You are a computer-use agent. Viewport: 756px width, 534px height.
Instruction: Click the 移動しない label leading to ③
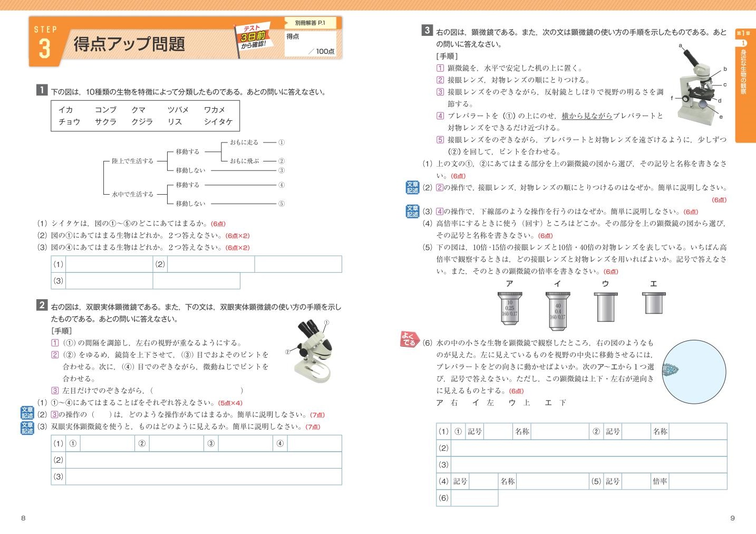pyautogui.click(x=190, y=170)
